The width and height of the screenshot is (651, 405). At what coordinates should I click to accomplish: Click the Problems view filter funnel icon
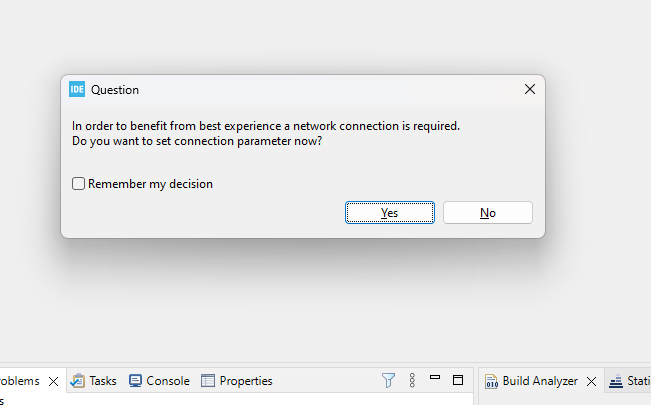[x=388, y=380]
